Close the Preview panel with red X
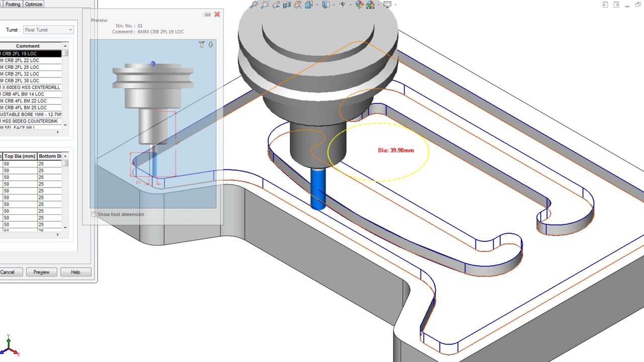Screen dimensions: 644x362 [x=217, y=14]
